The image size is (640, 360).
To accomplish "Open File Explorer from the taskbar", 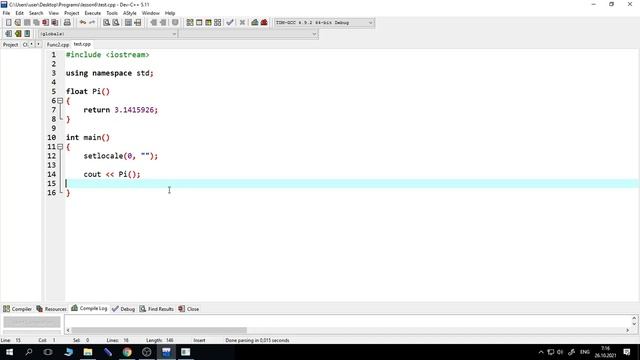I will (88, 352).
